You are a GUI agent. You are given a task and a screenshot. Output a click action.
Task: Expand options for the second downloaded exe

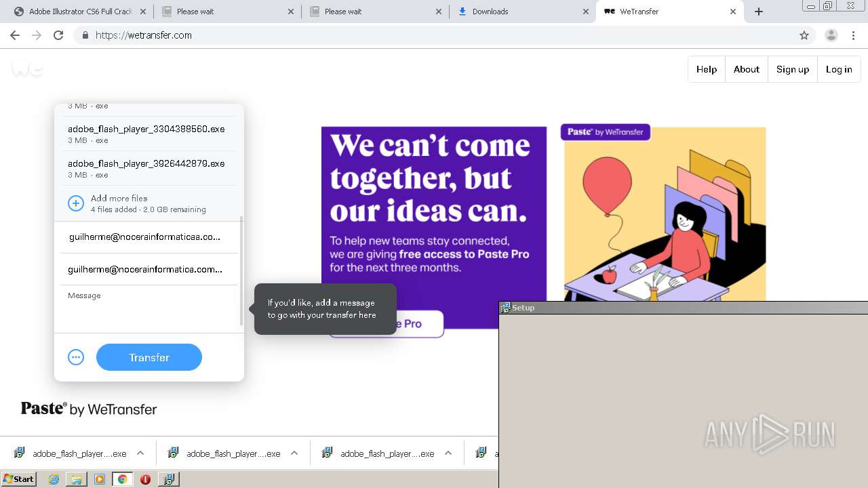coord(294,453)
